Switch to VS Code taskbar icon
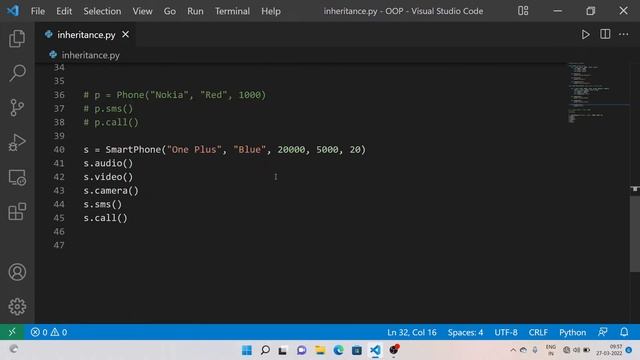640x360 pixels. (375, 350)
